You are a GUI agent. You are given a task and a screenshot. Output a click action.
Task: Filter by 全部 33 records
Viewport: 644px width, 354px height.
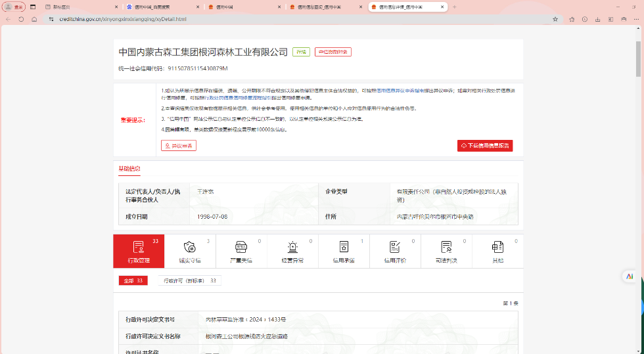tap(133, 280)
